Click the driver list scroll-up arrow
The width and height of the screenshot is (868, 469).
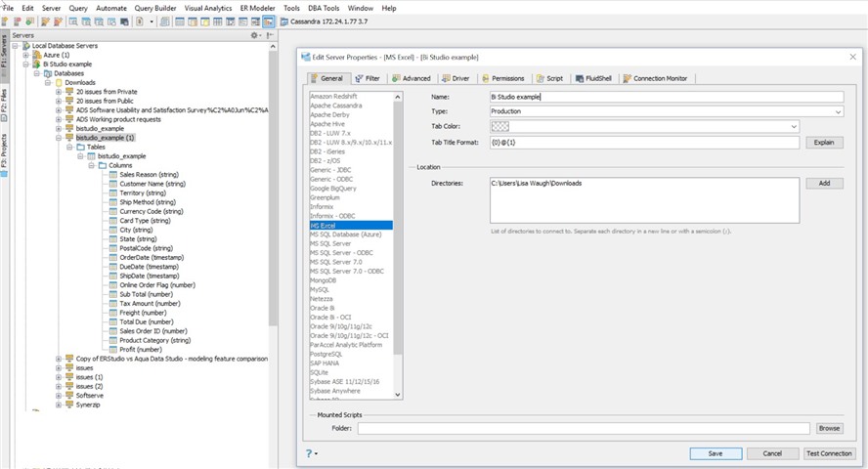(x=398, y=97)
